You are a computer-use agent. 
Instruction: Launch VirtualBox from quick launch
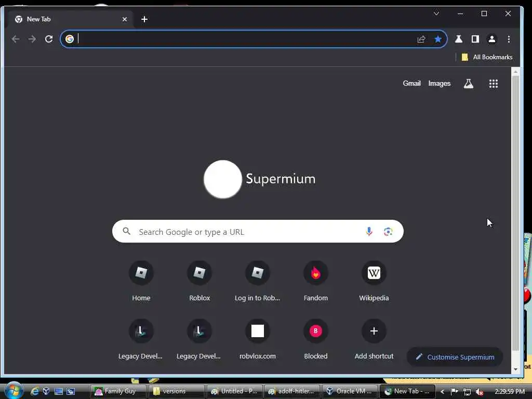[x=46, y=391]
